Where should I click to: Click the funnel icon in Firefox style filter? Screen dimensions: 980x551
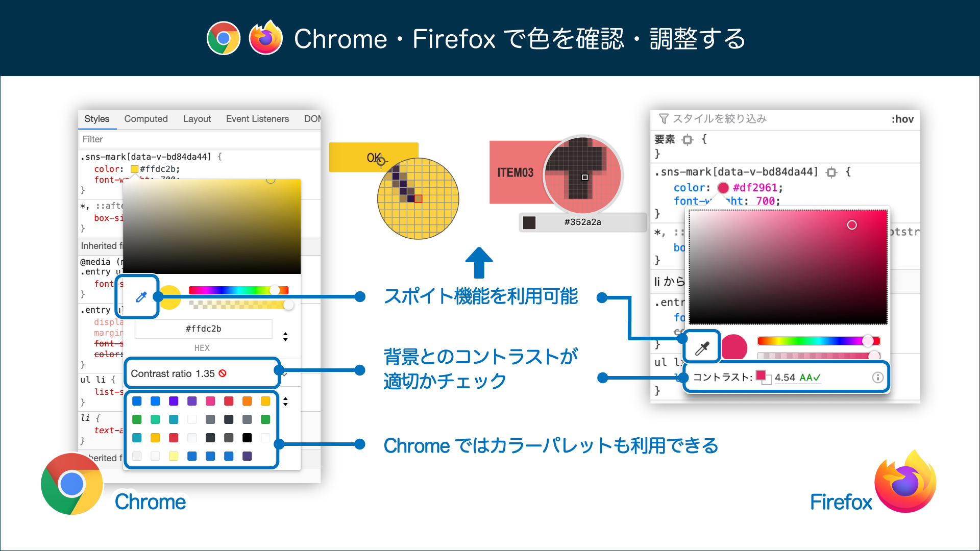point(664,119)
